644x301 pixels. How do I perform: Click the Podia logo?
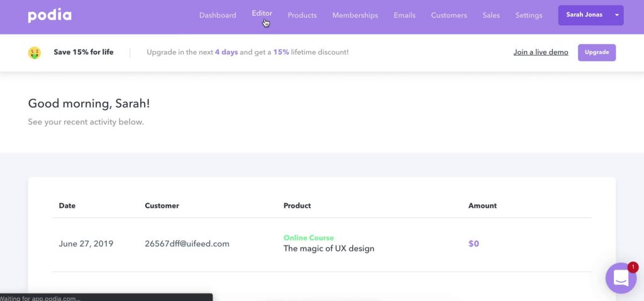point(50,16)
